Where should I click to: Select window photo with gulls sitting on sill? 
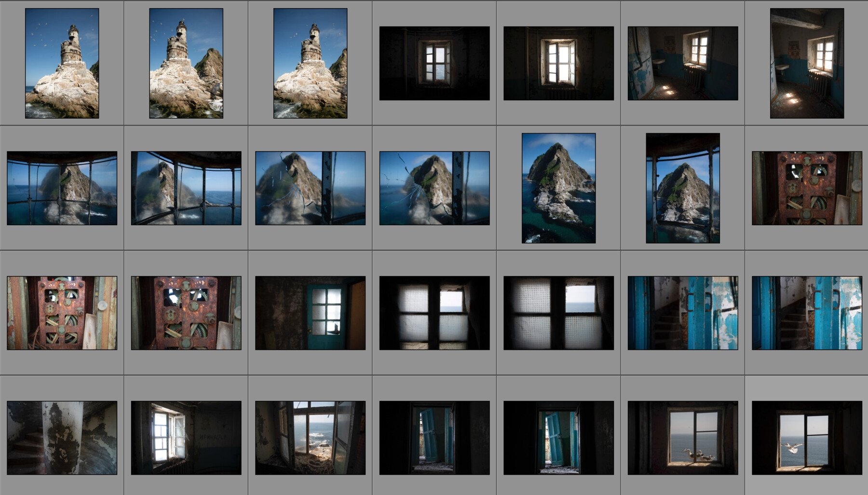pos(683,438)
